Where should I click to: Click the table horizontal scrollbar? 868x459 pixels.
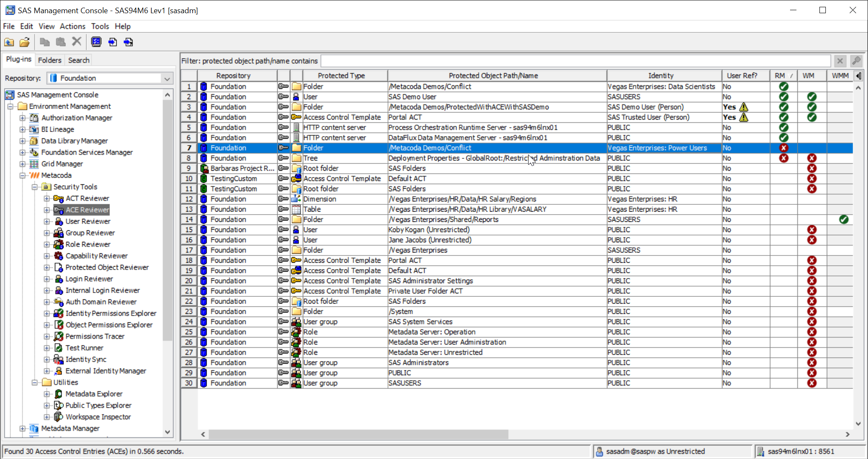[x=358, y=434]
